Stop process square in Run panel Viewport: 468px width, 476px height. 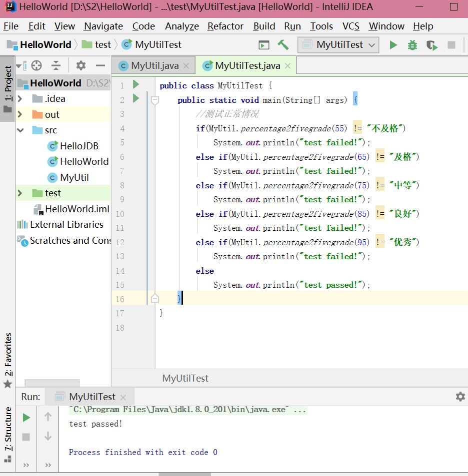tap(26, 437)
